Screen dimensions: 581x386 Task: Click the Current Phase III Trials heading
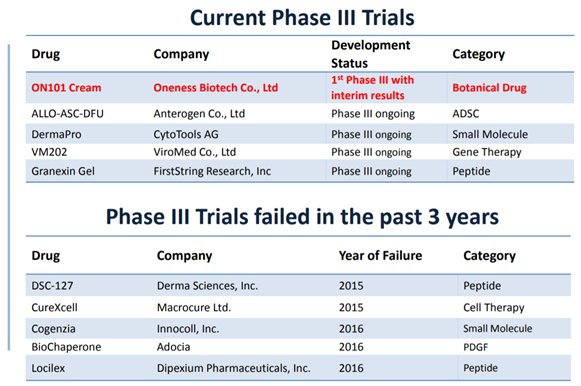[x=302, y=17]
